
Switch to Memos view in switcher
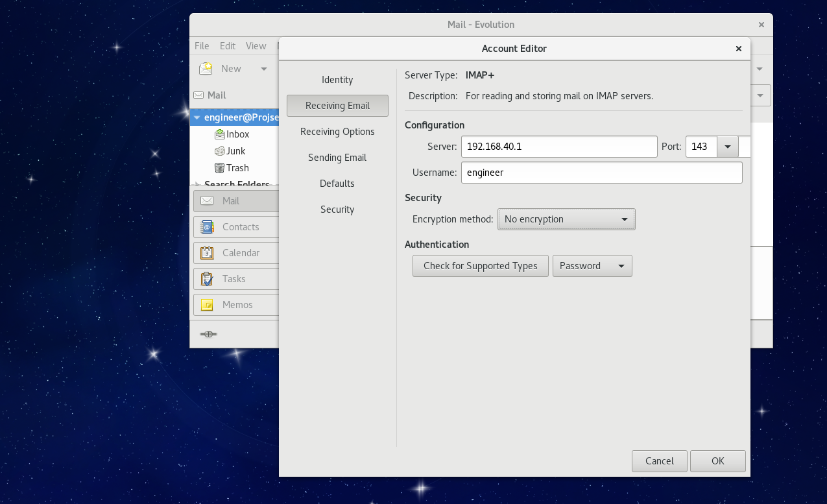point(236,305)
